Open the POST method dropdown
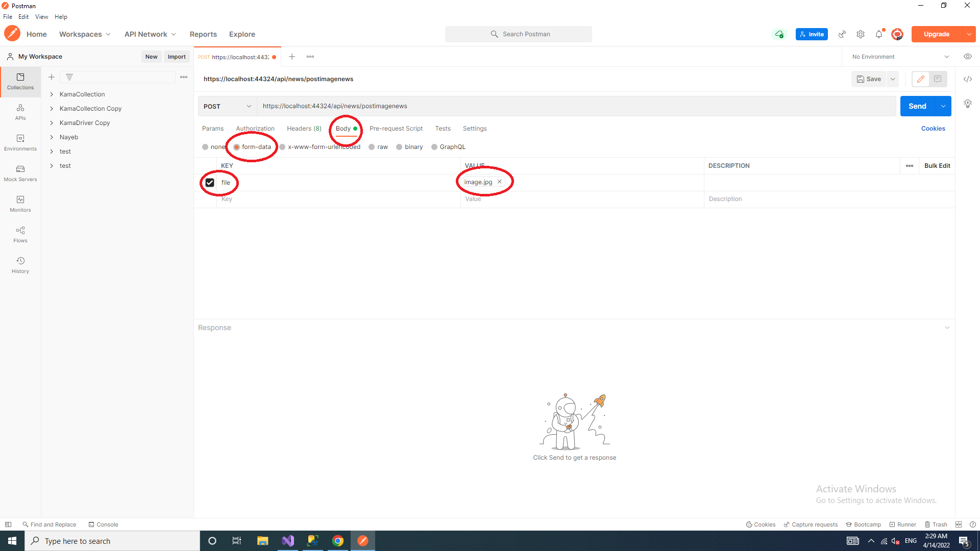The image size is (980, 551). (228, 106)
